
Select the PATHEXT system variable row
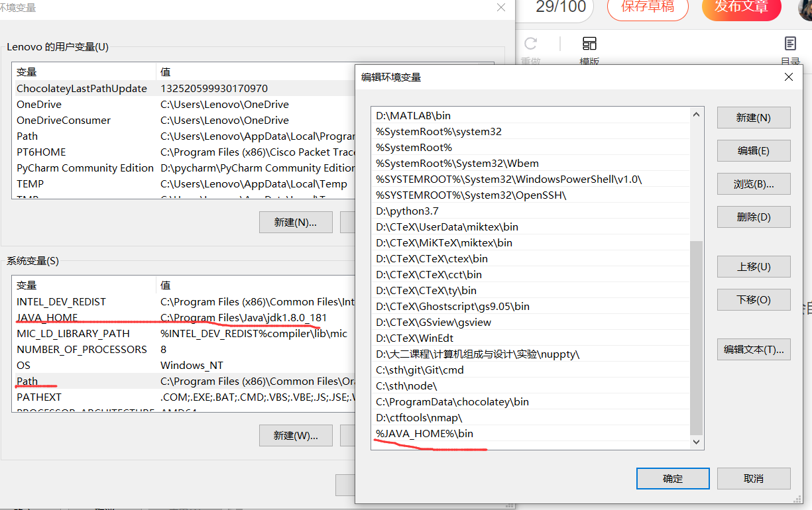[184, 397]
